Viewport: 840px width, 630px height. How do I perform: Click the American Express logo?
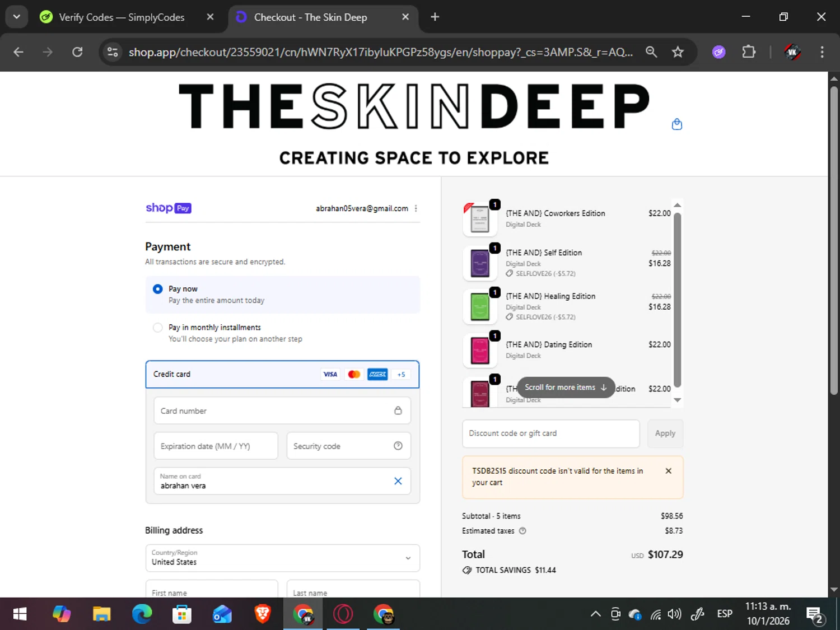[377, 374]
